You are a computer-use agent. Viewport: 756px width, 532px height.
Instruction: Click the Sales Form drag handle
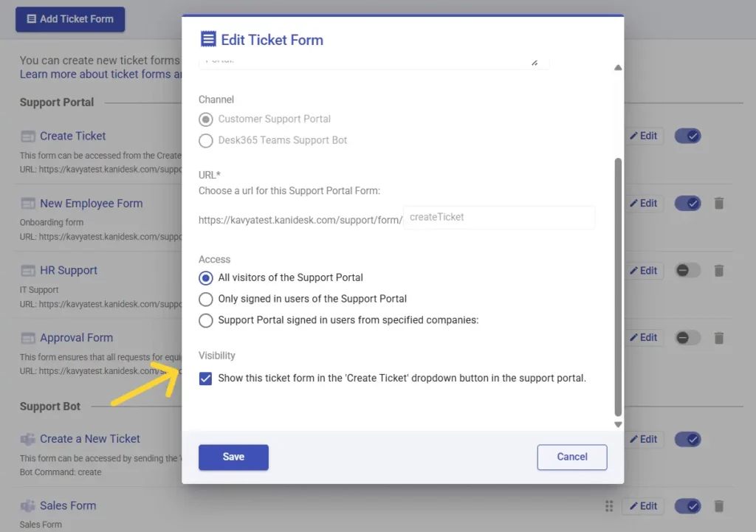point(609,506)
